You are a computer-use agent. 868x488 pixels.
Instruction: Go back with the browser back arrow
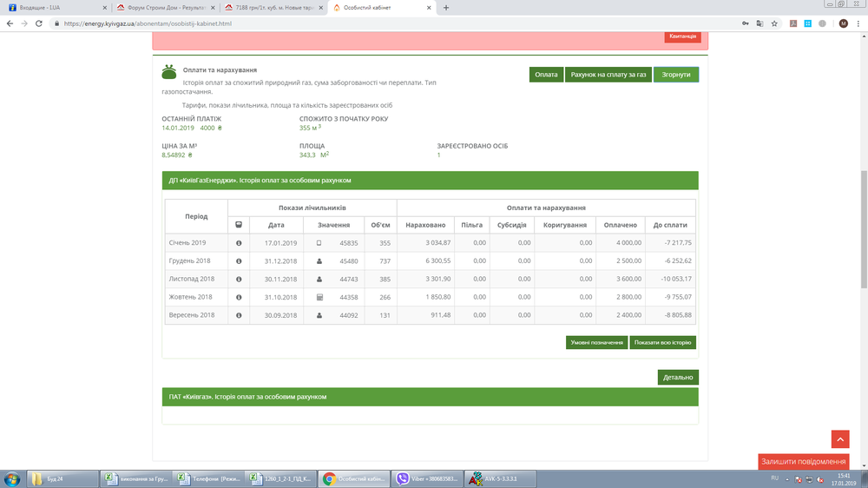point(10,23)
